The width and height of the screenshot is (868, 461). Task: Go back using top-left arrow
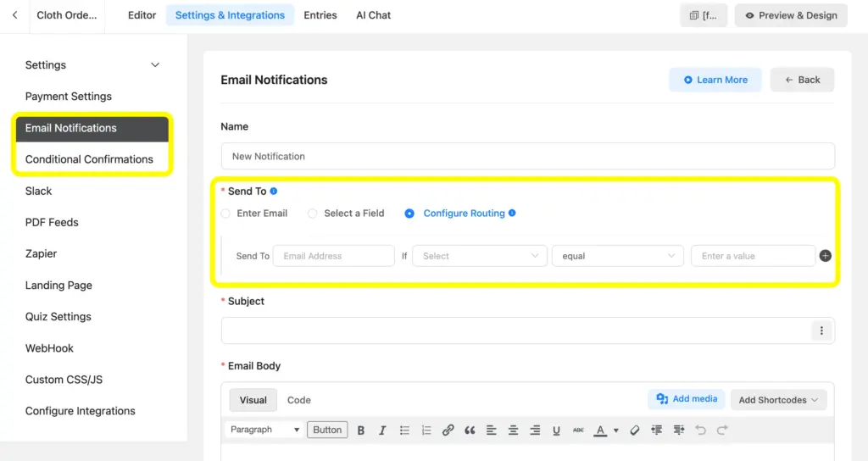[15, 15]
